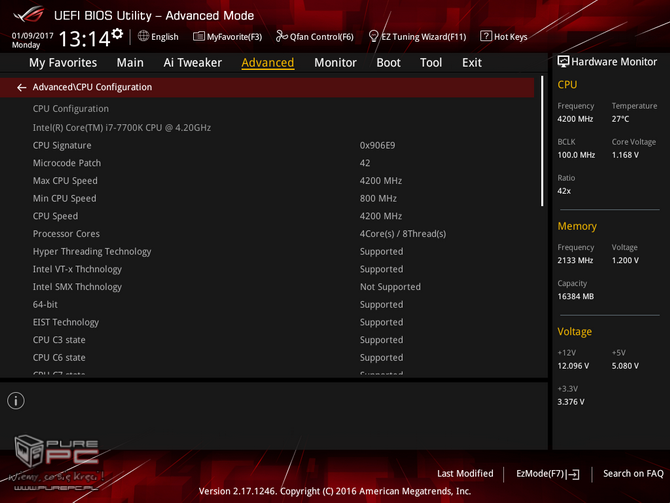Open the Boot tab

pos(388,63)
